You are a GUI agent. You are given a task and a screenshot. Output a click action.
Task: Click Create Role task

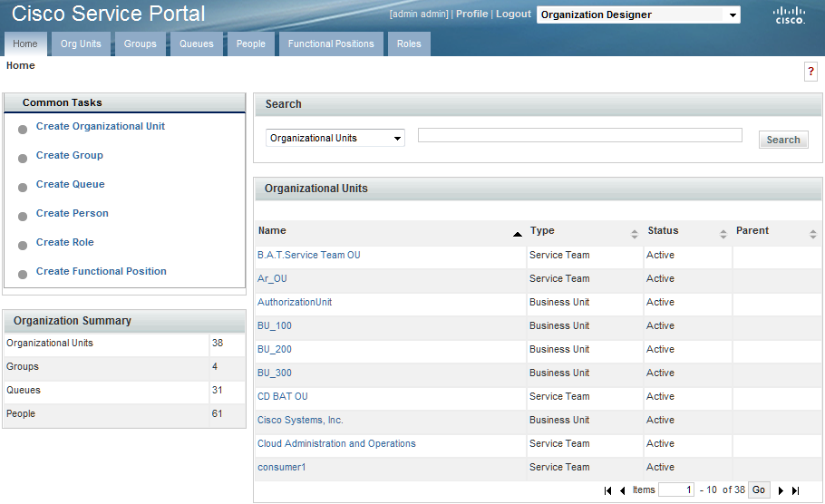click(64, 242)
